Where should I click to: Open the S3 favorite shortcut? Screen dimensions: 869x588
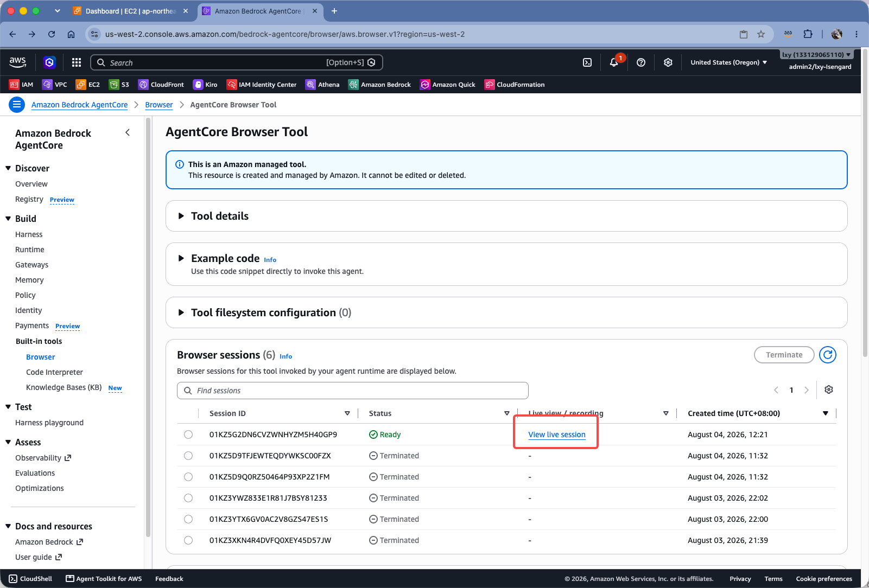point(119,85)
